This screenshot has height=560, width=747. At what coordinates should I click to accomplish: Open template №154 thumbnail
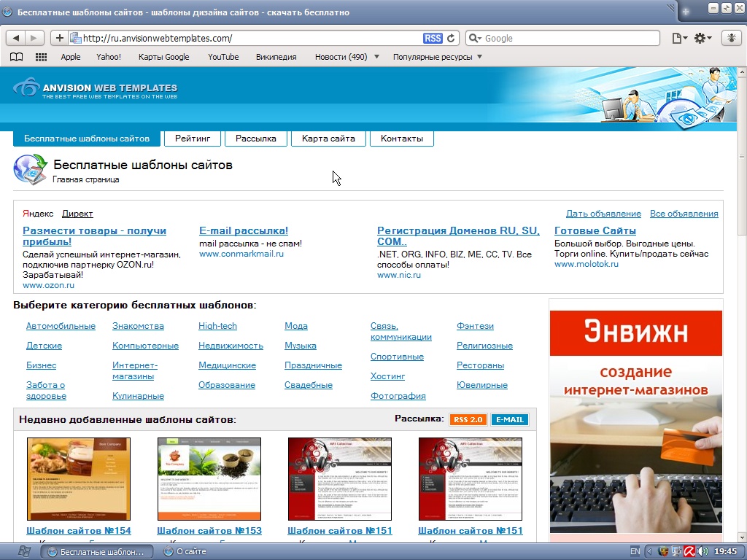pyautogui.click(x=79, y=479)
